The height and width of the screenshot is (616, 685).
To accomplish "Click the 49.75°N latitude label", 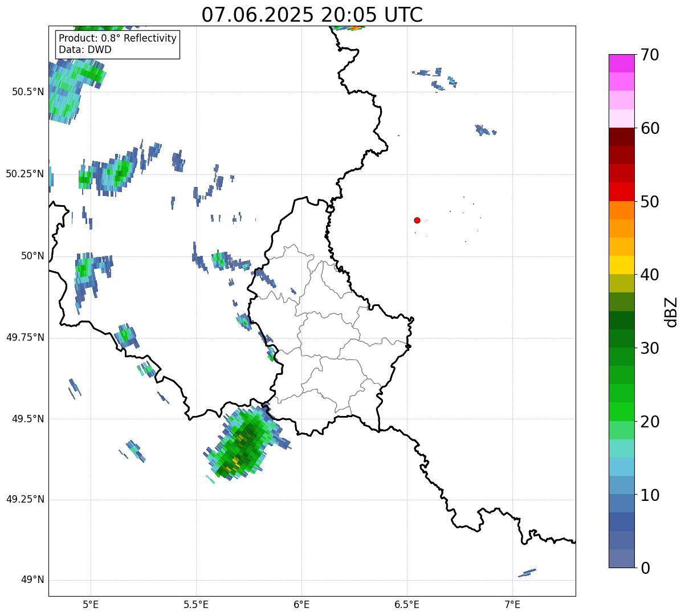I will [x=25, y=337].
